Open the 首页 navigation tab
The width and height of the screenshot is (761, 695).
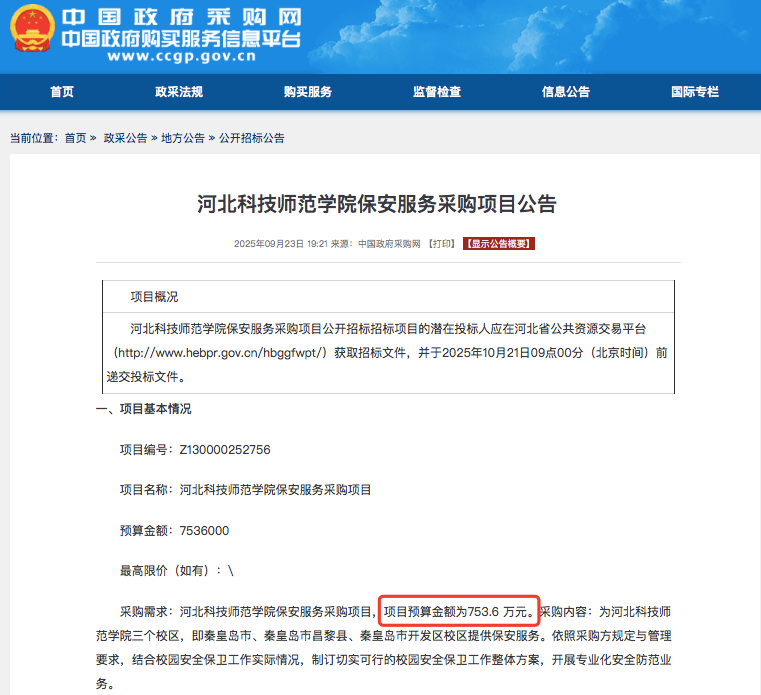coord(62,92)
